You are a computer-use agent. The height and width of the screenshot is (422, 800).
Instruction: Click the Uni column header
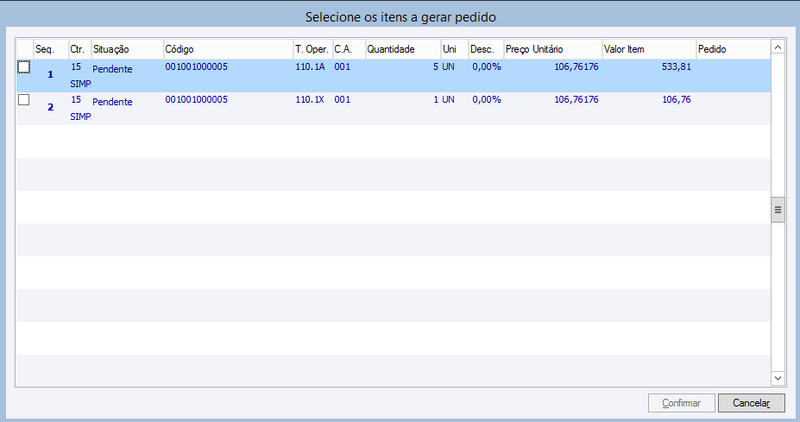pos(455,49)
